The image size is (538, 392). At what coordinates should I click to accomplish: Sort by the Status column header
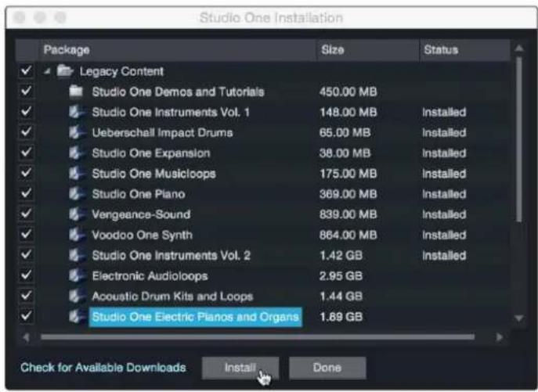pos(465,50)
